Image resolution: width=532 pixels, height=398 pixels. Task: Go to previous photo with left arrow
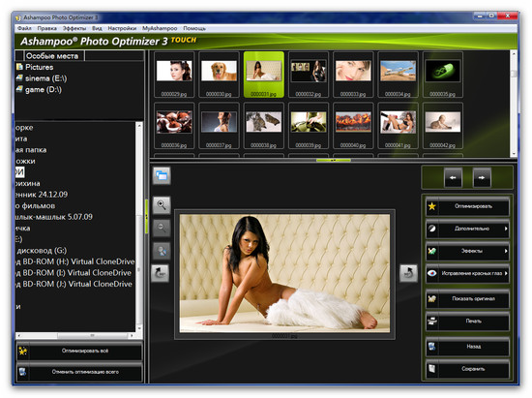pos(453,177)
